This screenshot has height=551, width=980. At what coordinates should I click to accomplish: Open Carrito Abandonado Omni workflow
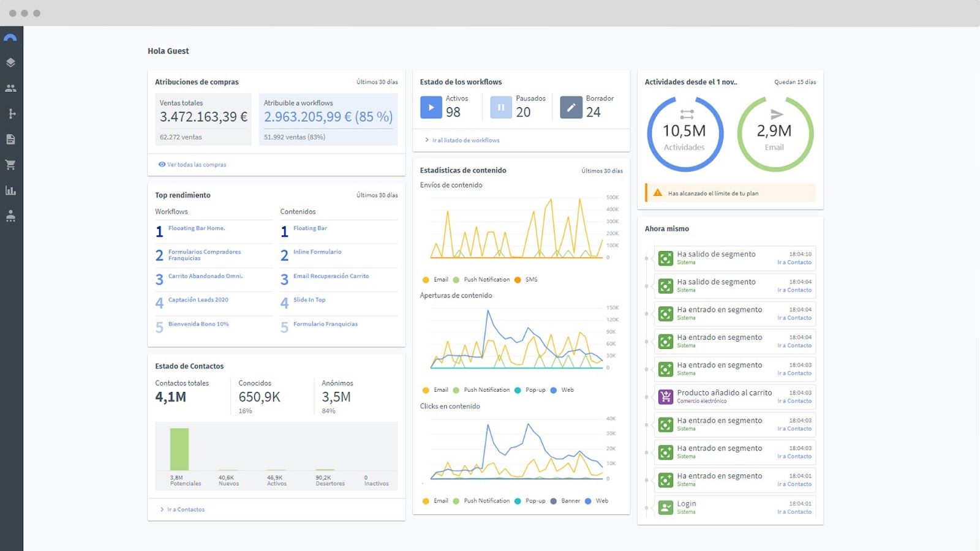tap(205, 276)
